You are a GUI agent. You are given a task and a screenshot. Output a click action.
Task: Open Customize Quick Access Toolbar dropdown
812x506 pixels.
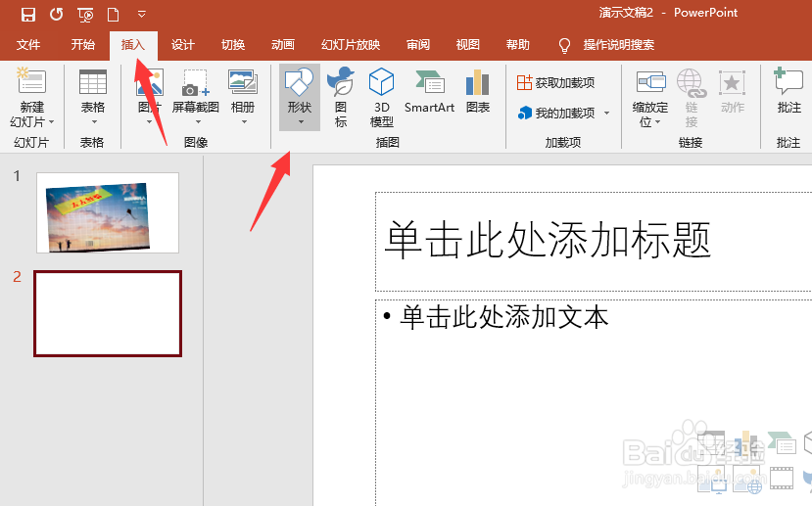coord(141,15)
